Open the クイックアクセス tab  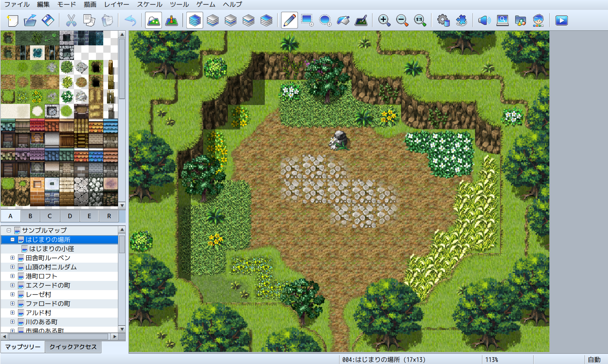click(73, 347)
